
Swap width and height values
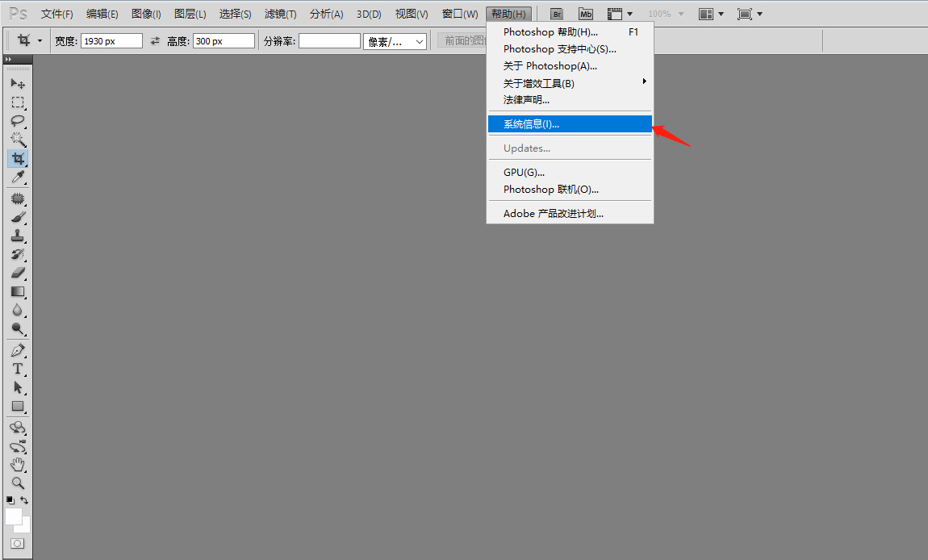click(155, 41)
